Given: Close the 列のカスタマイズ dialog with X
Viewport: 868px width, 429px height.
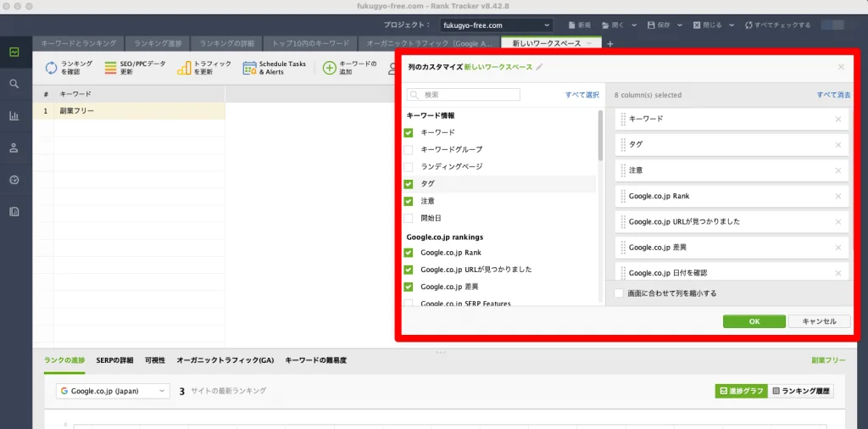Looking at the screenshot, I should 841,67.
